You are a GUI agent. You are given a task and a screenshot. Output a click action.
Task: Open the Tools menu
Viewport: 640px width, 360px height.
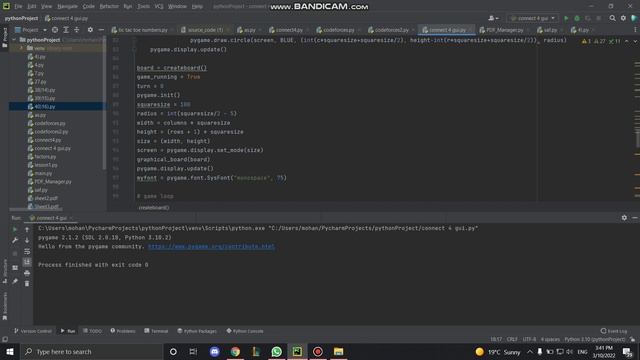pos(143,7)
